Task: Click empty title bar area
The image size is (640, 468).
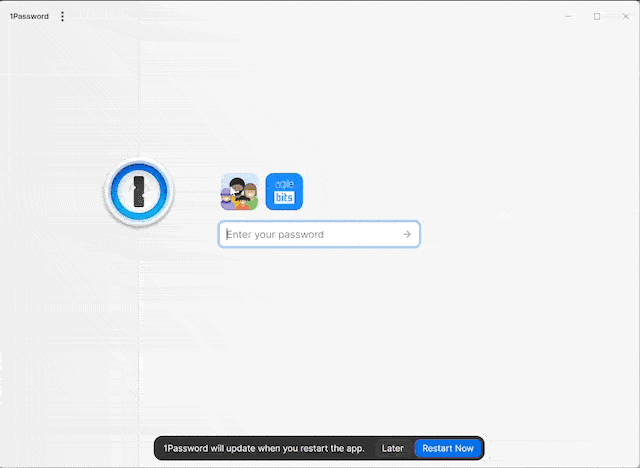Action: click(300, 16)
